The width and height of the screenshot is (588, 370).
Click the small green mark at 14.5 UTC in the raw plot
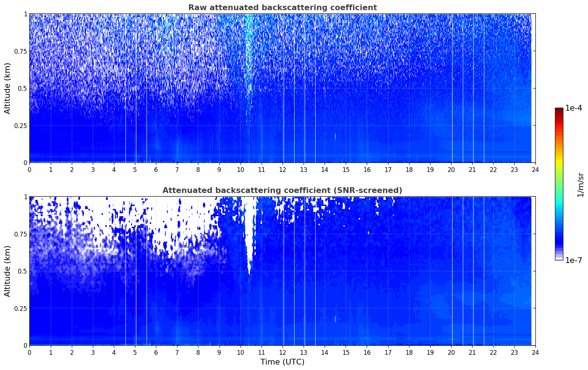[x=335, y=136]
